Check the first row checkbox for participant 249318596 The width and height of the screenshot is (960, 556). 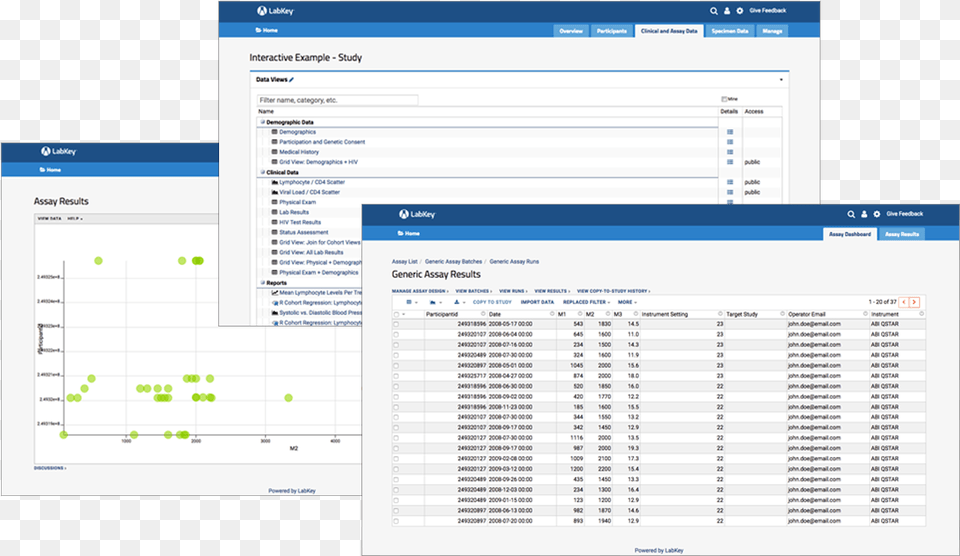[396, 324]
